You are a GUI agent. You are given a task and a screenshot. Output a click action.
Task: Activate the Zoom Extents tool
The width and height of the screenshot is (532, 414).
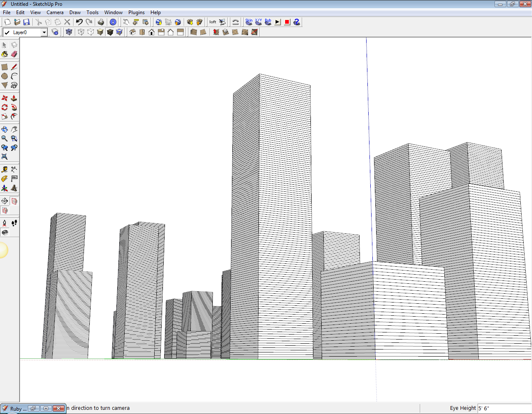point(5,157)
